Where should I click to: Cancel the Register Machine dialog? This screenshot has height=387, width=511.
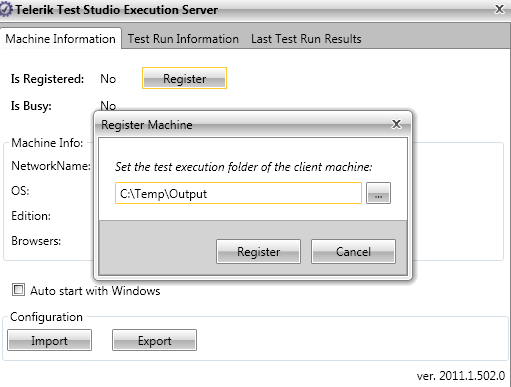pyautogui.click(x=353, y=252)
